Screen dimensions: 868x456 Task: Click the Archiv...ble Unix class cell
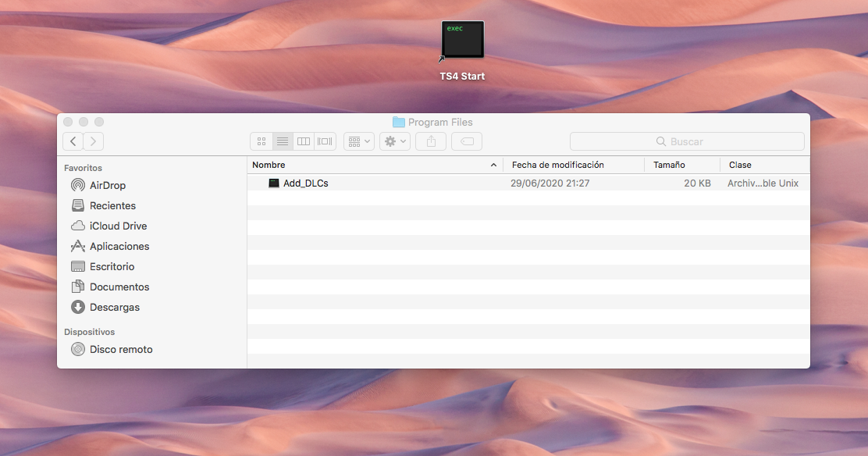pos(763,183)
